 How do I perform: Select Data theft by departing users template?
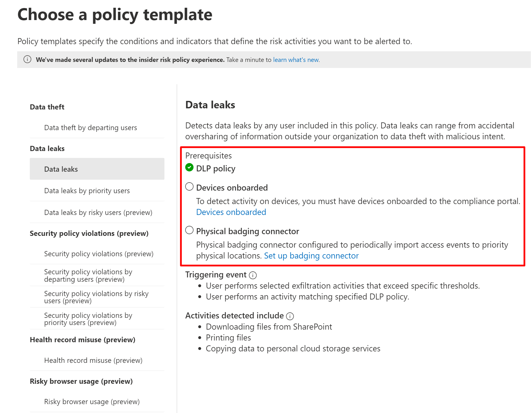(x=91, y=128)
